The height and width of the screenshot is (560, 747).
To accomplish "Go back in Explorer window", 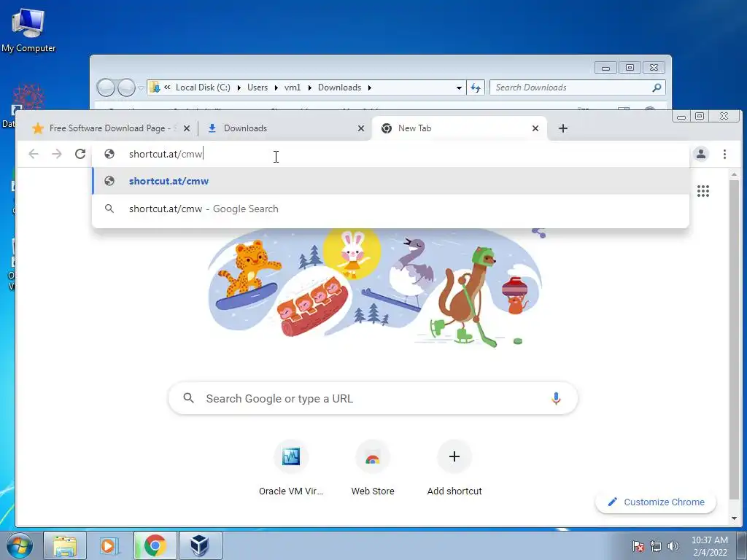I will (106, 87).
